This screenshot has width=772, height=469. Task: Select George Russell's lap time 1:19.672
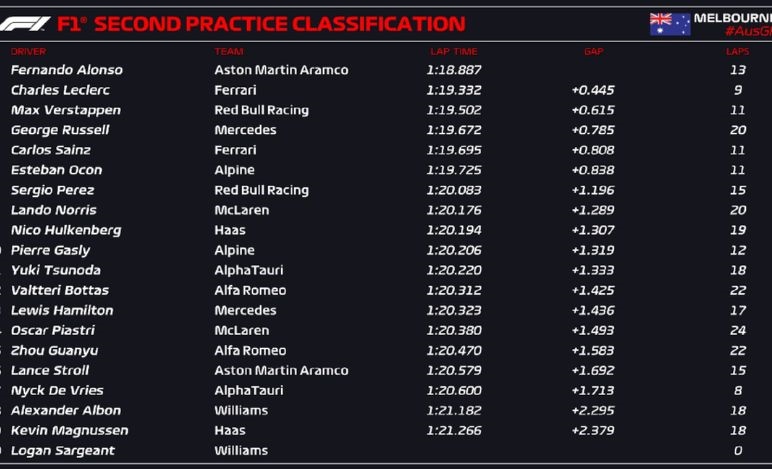(453, 130)
